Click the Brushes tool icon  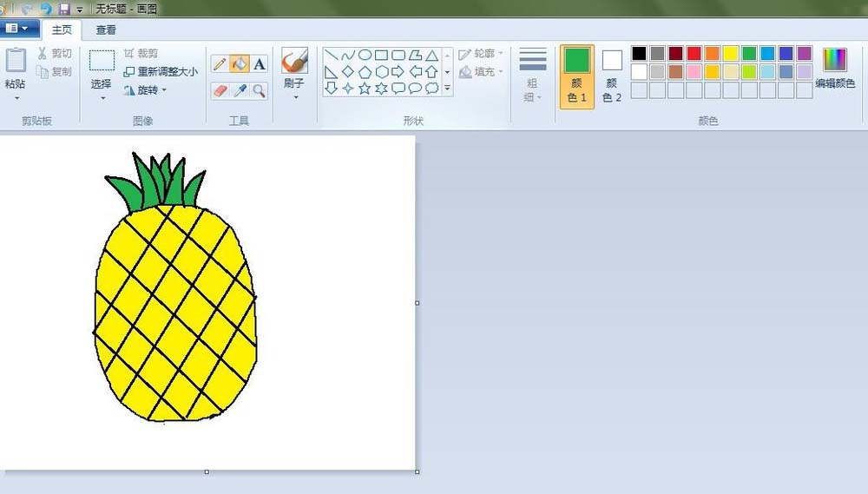(x=294, y=61)
